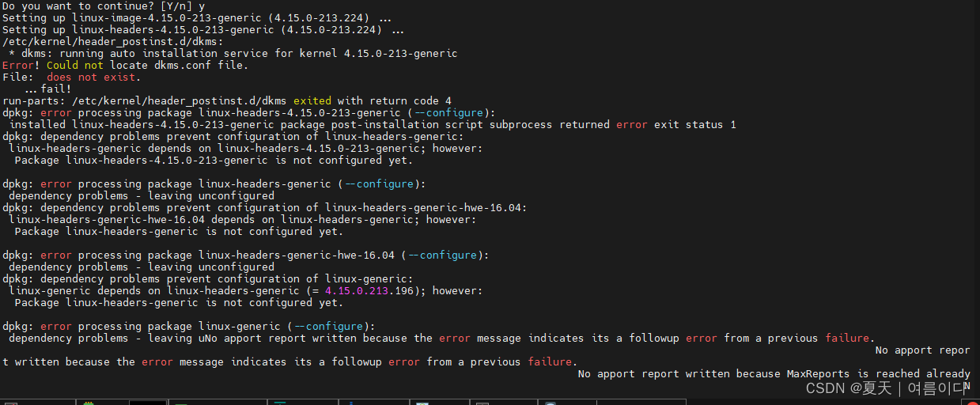Click the "... fail!" line
Screen dimensions: 980x405
tap(47, 89)
